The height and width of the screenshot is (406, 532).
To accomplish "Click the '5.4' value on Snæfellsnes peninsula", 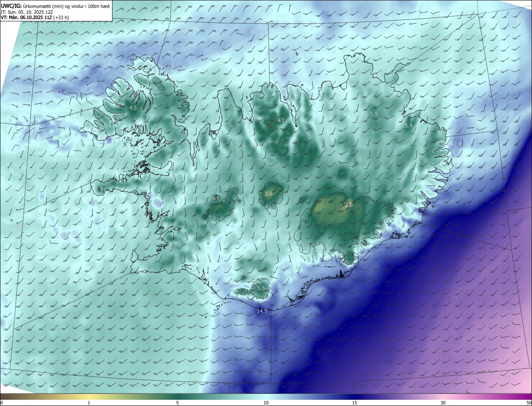I will pyautogui.click(x=99, y=189).
